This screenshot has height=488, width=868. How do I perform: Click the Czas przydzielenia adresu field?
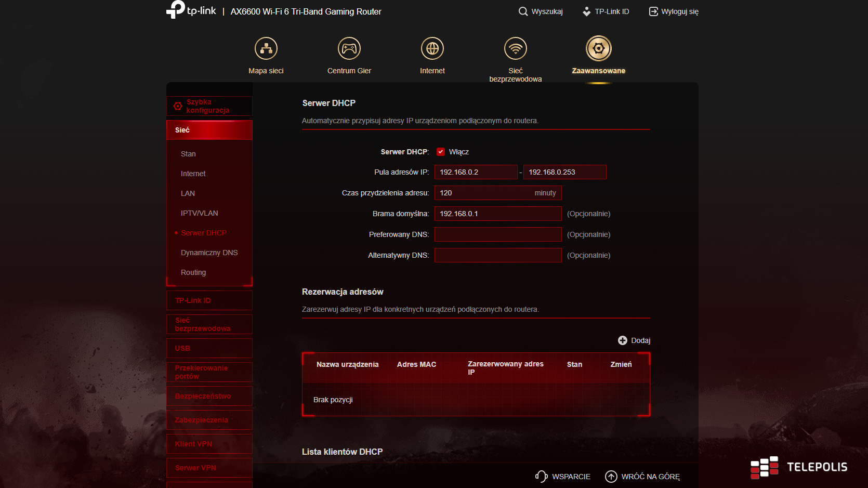tap(483, 193)
